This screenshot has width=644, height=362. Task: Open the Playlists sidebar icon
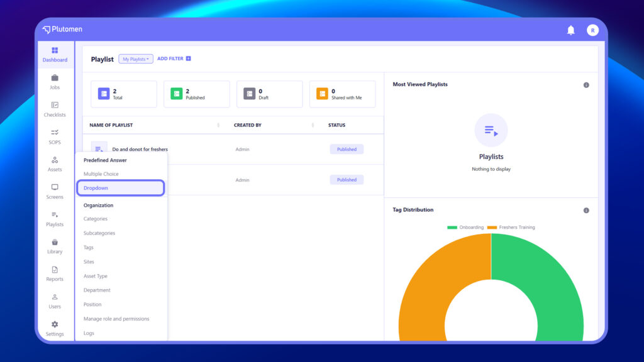55,215
